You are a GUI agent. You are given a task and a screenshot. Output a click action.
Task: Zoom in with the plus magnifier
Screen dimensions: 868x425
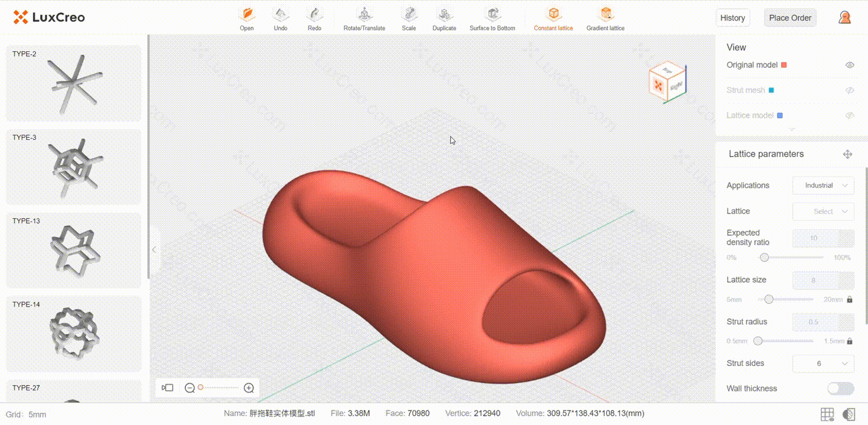pos(249,388)
